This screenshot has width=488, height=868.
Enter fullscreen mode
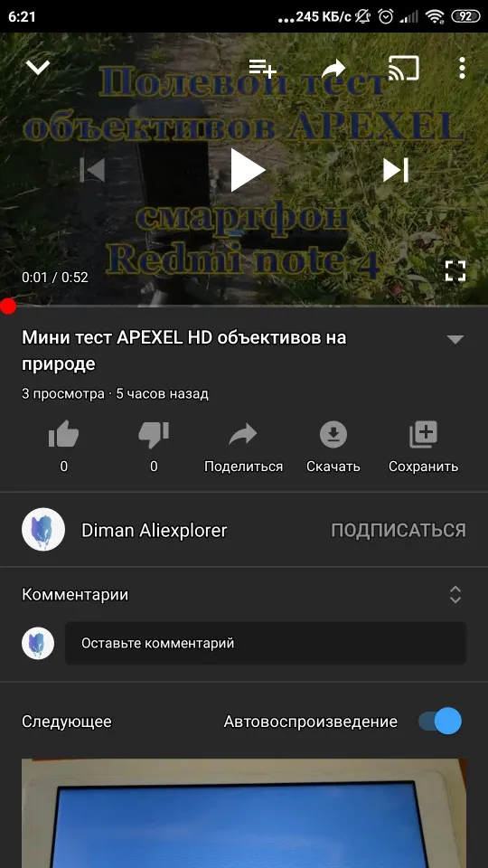pos(455,270)
